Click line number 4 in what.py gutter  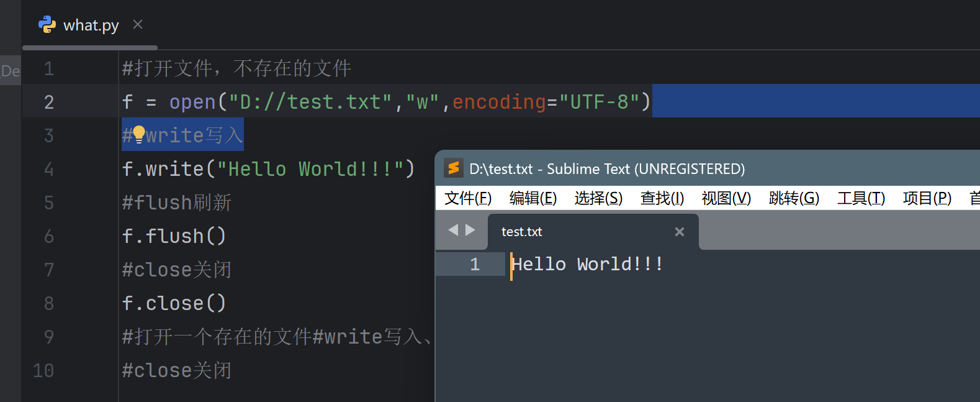pyautogui.click(x=49, y=169)
